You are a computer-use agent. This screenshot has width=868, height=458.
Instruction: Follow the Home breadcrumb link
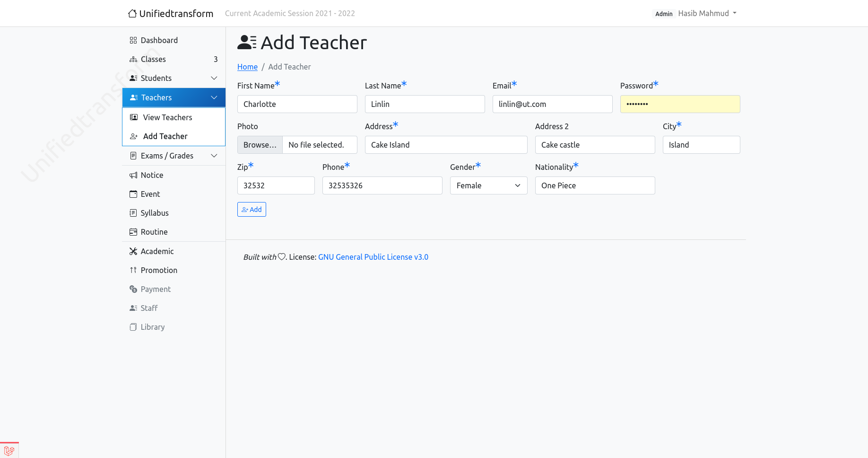(x=247, y=67)
